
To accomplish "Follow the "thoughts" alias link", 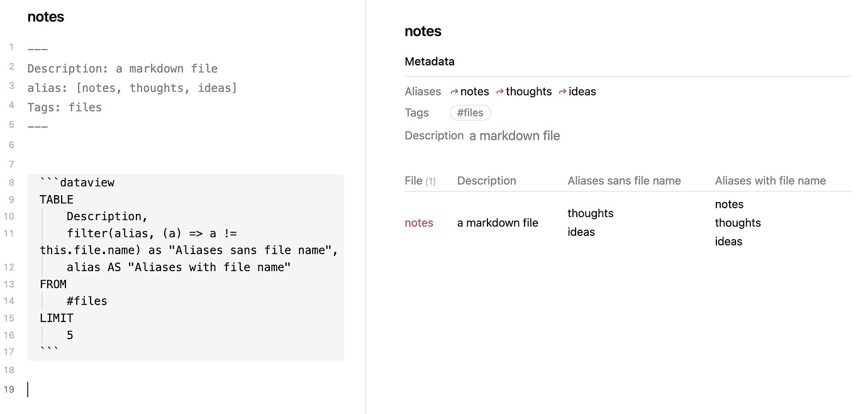I will pyautogui.click(x=528, y=91).
